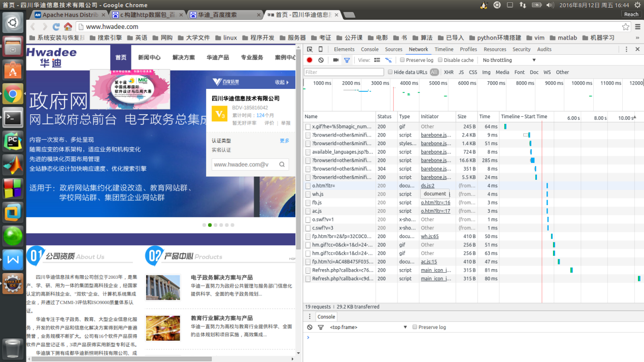This screenshot has width=644, height=362.
Task: Click the console filter funnel icon
Action: click(x=321, y=327)
